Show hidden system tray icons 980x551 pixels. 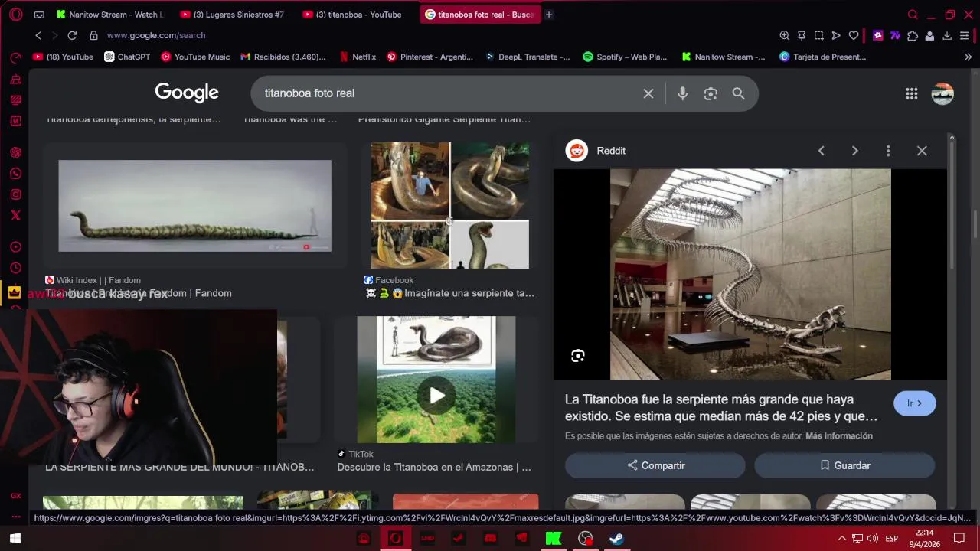841,539
